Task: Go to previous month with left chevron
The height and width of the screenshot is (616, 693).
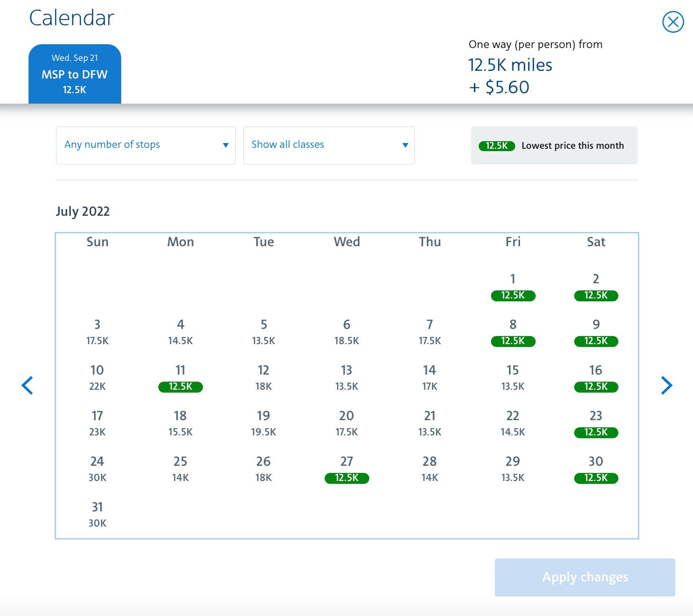Action: (28, 385)
